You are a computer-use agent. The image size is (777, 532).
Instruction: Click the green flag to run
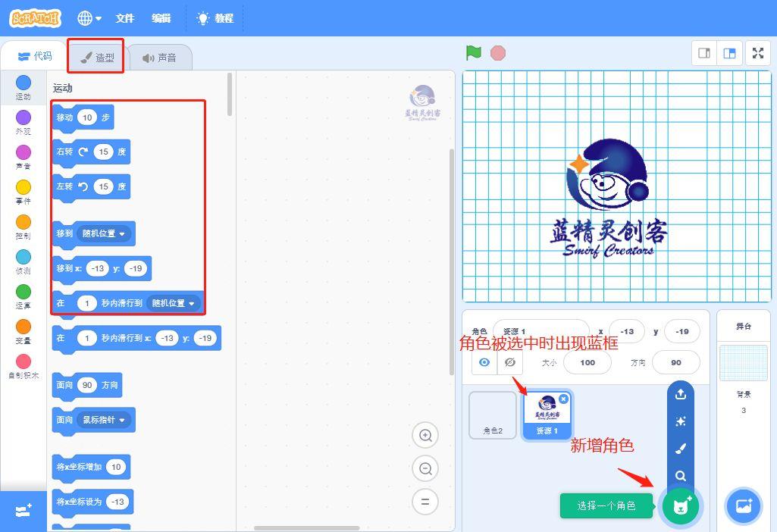point(474,52)
